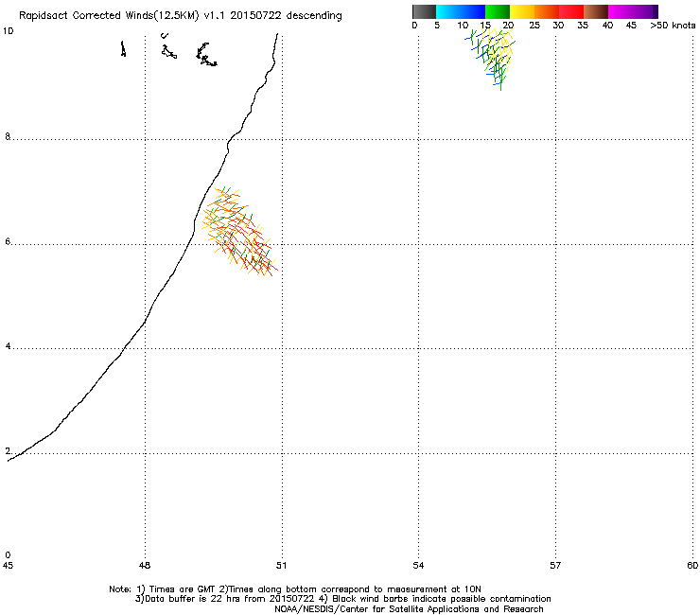Viewport: 700px width, 615px height.
Task: Click the narrow island outline left of 48E
Action: point(123,48)
